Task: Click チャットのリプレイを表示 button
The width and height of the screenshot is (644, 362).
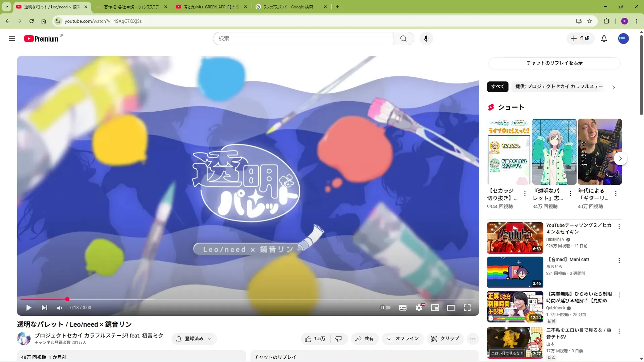Action: pos(554,63)
